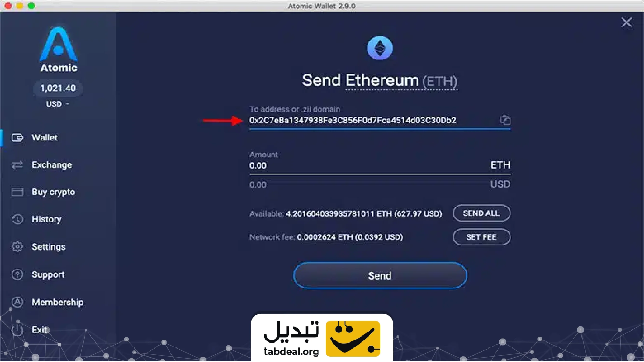Click the Wallet menu item
644x362 pixels.
(x=44, y=137)
